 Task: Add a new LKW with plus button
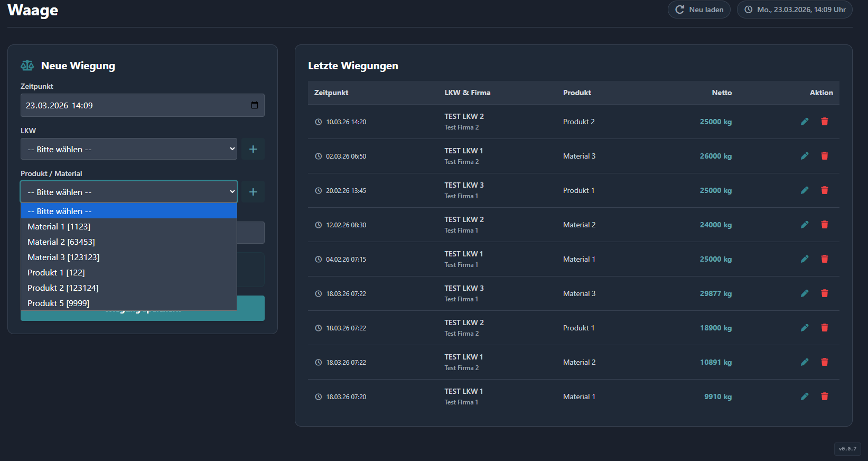[x=253, y=149]
